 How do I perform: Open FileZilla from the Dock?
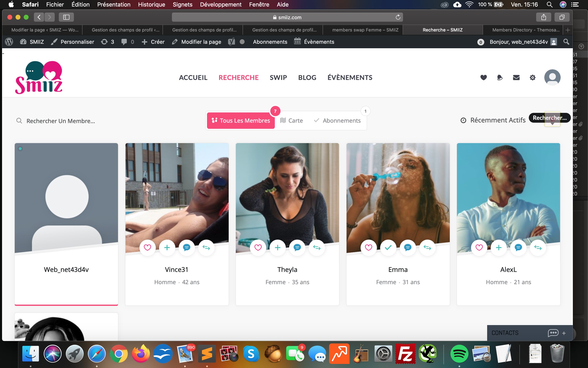(405, 354)
